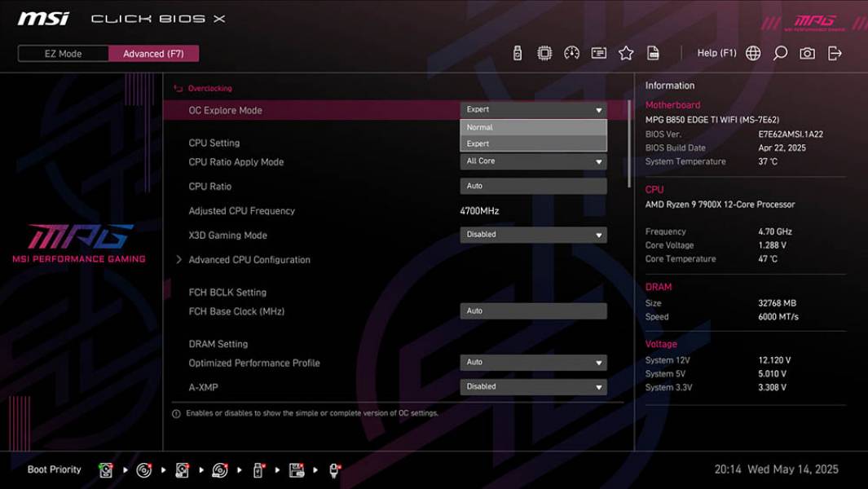The height and width of the screenshot is (489, 868).
Task: Open Favorites star icon
Action: coord(626,53)
